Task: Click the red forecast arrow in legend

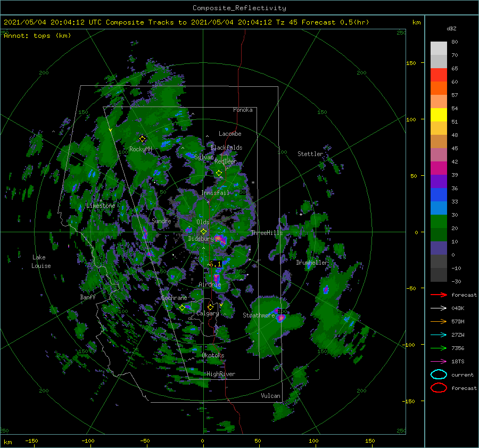Action: pyautogui.click(x=439, y=295)
